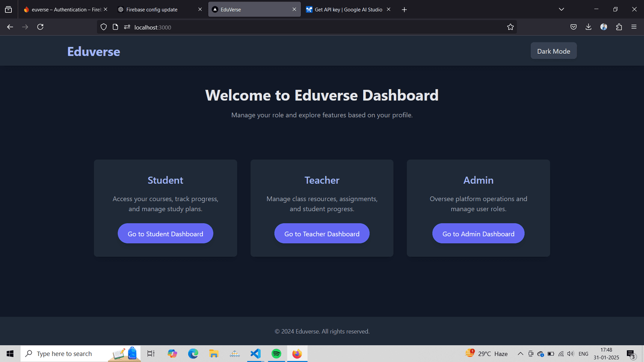Switch to Firebase config update tab
This screenshot has width=644, height=362.
point(160,10)
